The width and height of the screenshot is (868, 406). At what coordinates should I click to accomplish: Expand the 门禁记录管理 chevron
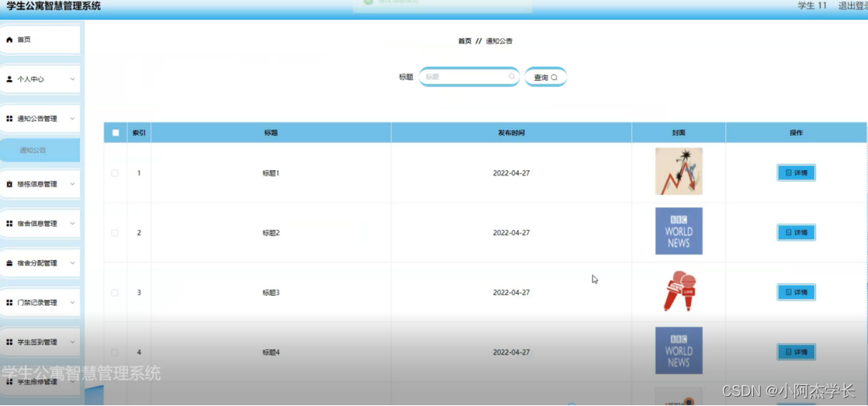[72, 303]
